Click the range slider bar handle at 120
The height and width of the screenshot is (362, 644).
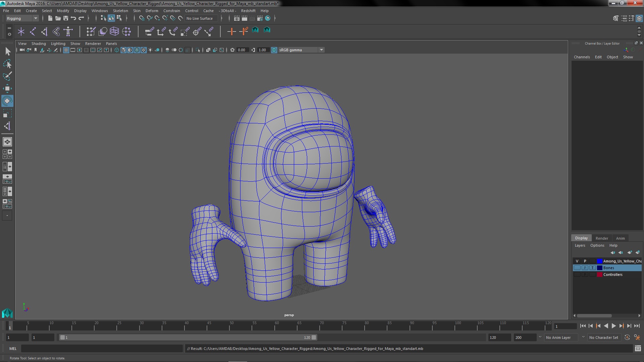click(314, 338)
